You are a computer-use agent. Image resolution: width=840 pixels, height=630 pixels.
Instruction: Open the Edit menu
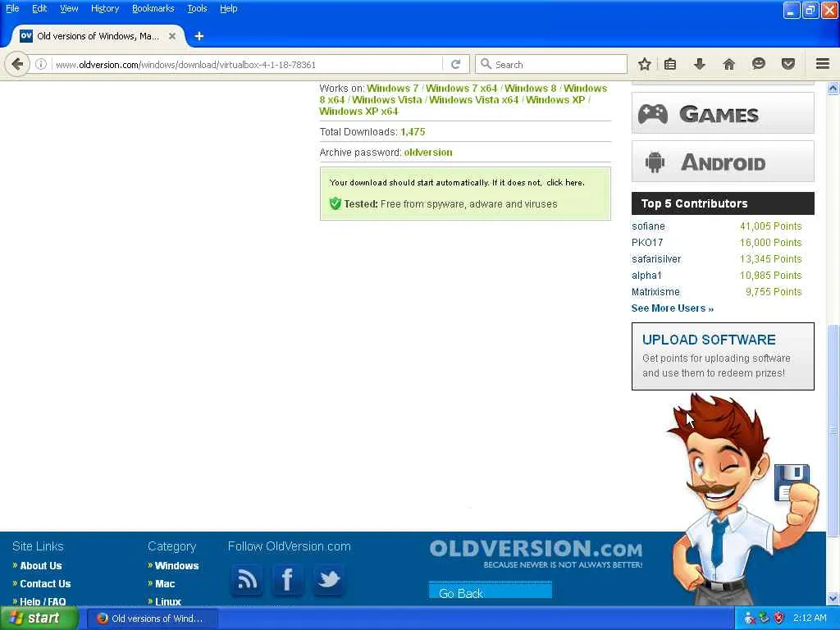(x=39, y=8)
